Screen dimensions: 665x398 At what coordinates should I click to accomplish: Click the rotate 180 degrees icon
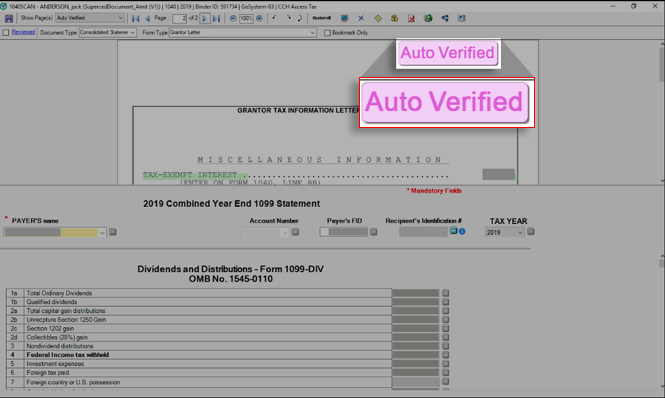(x=299, y=18)
